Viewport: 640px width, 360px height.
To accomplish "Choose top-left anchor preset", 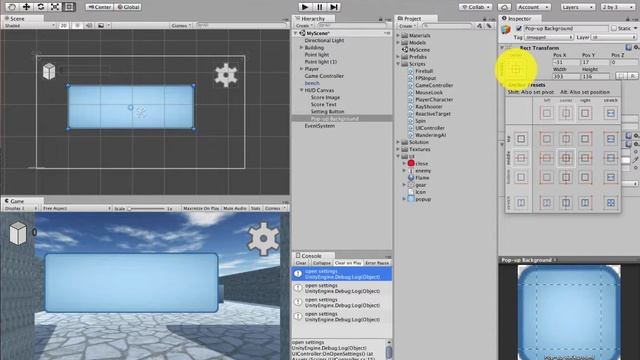I will (547, 139).
